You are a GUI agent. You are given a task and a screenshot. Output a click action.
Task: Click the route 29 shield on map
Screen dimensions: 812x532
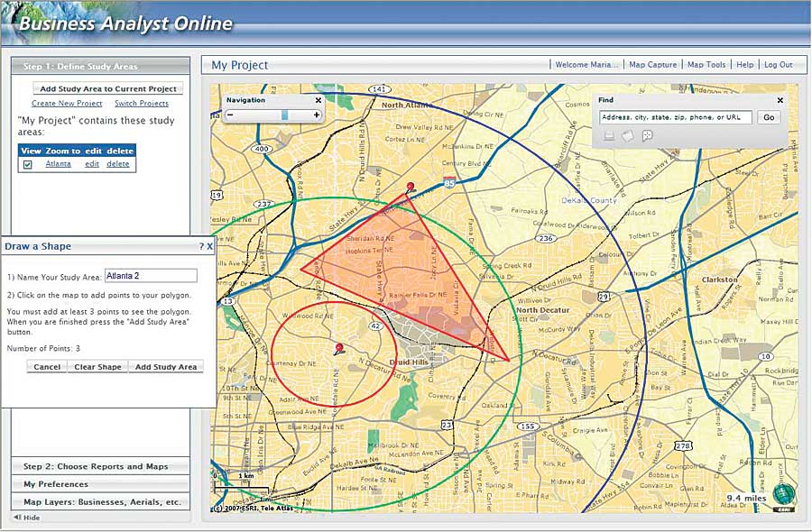coord(603,297)
